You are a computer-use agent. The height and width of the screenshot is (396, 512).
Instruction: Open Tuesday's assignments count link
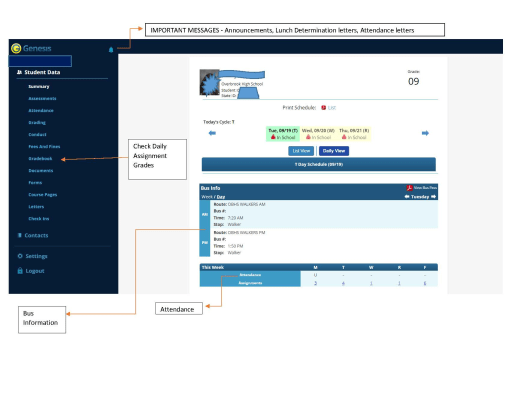pos(343,283)
